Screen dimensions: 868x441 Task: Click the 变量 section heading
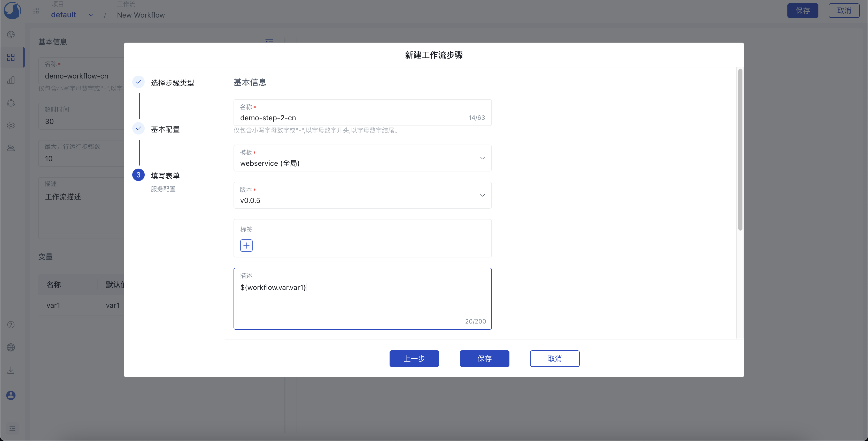(x=45, y=257)
